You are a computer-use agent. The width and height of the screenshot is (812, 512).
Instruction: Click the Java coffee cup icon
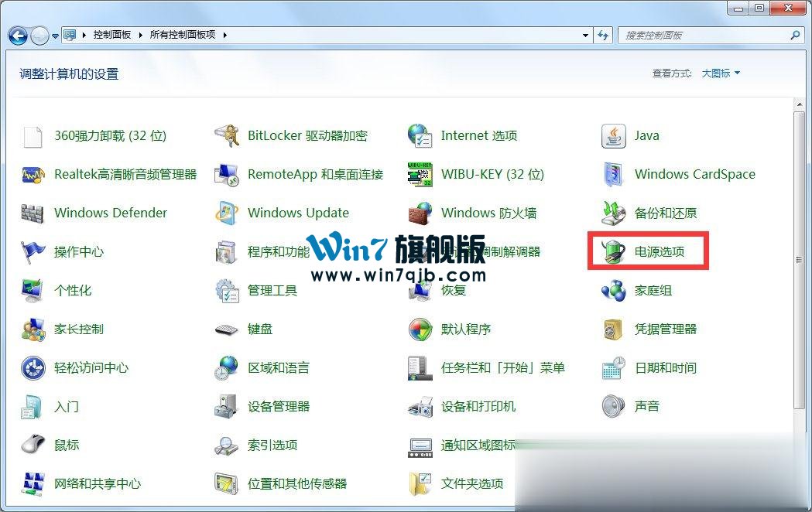pos(614,136)
